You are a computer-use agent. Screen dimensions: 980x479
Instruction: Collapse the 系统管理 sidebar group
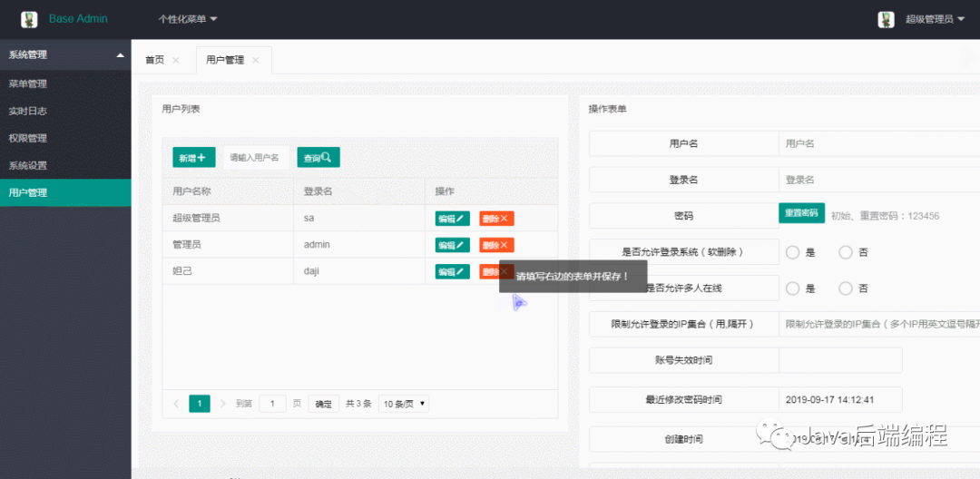point(65,55)
